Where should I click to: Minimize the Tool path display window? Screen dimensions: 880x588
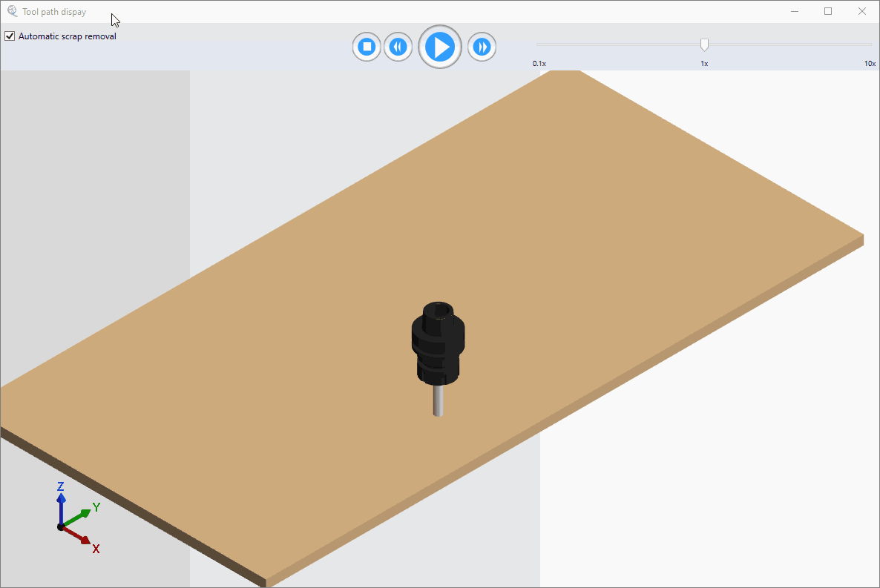tap(795, 11)
